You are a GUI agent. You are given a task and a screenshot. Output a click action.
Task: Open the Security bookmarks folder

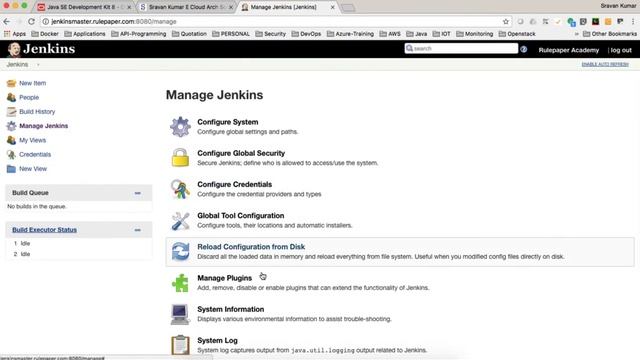pos(271,34)
